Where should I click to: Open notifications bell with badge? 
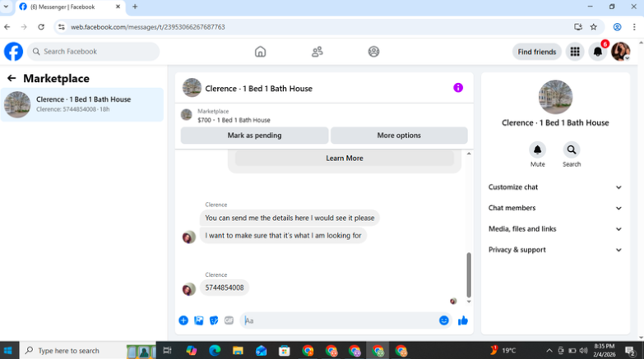point(598,52)
